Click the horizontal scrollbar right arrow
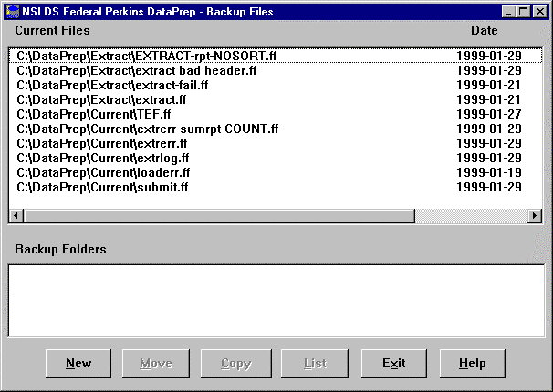 (x=535, y=215)
